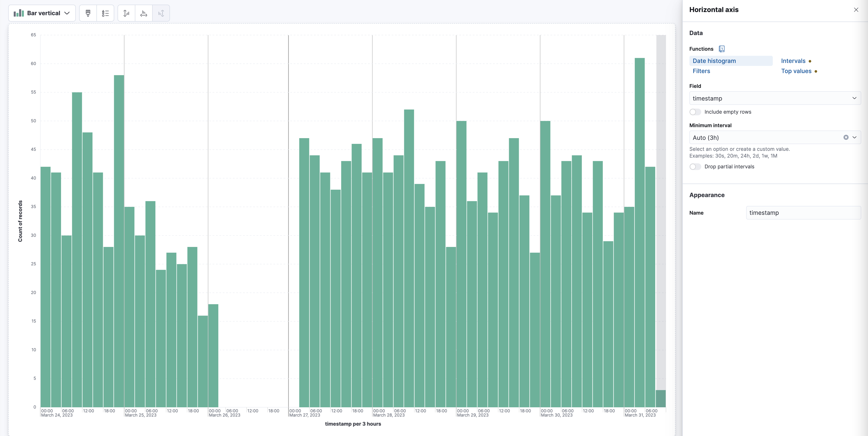Clear the Minimum interval value

(846, 138)
